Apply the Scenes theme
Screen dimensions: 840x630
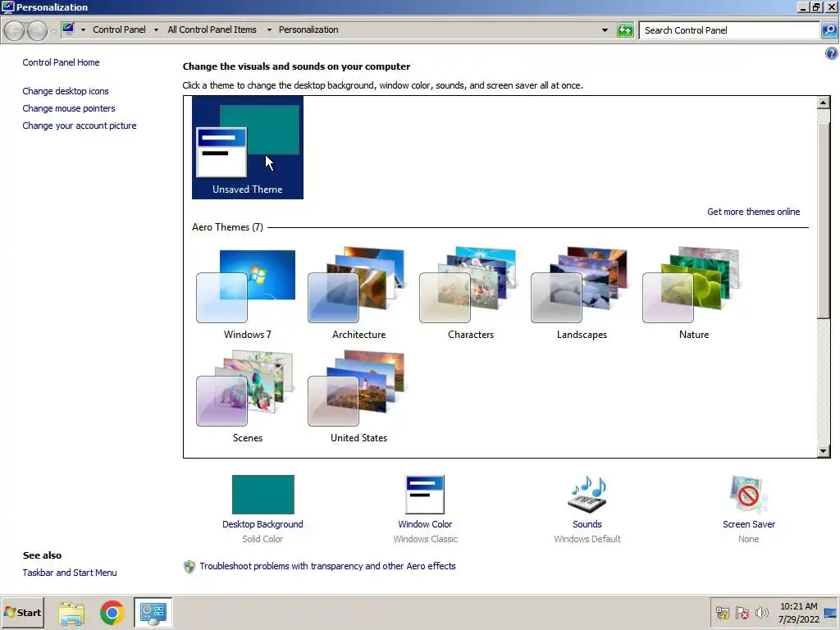pyautogui.click(x=247, y=397)
